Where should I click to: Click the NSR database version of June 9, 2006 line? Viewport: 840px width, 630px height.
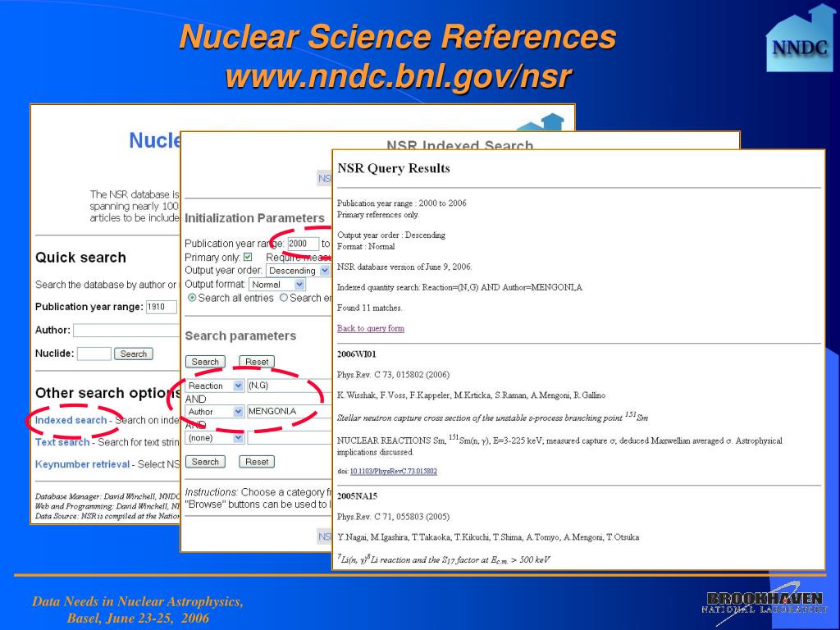click(x=404, y=267)
